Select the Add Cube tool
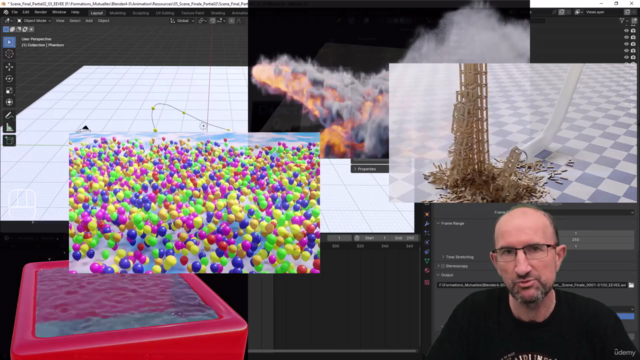Image resolution: width=640 pixels, height=360 pixels. [9, 141]
